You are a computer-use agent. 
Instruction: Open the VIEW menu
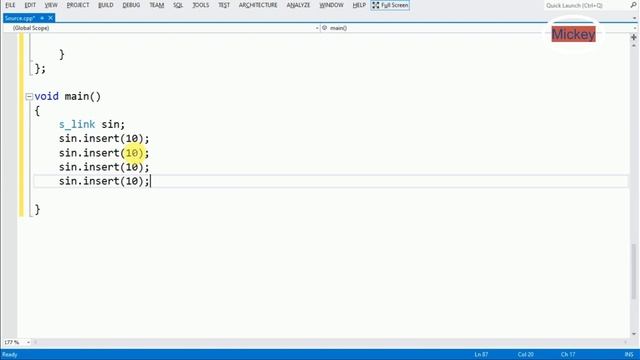click(51, 5)
